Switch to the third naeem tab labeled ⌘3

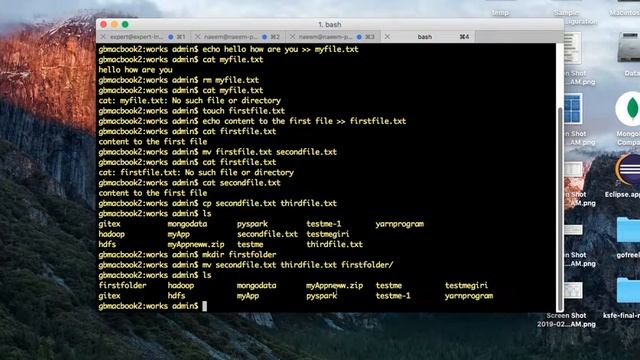(333, 37)
